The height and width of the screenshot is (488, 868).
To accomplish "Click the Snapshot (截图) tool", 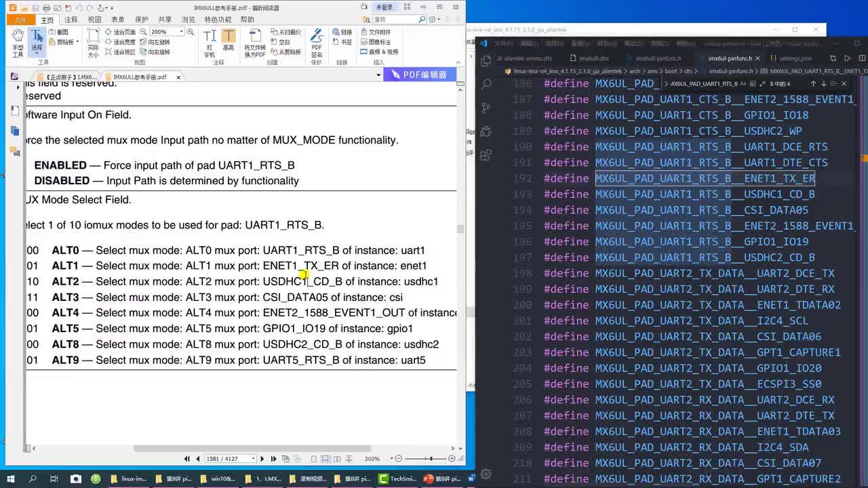I will click(58, 32).
